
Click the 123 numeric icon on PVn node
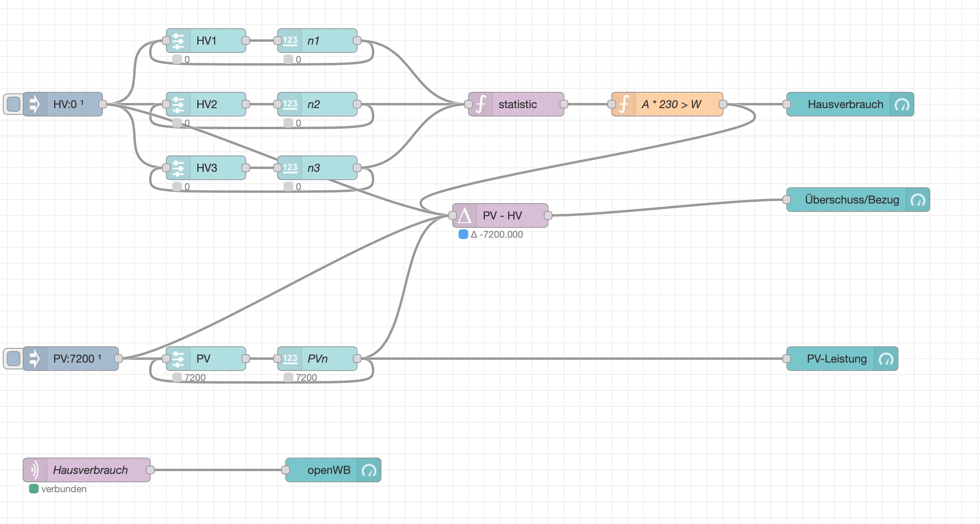[290, 359]
